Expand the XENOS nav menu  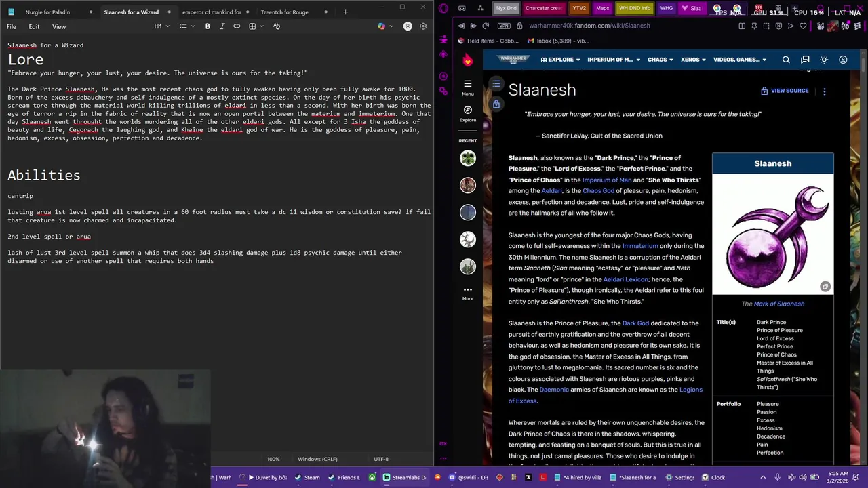(x=693, y=60)
